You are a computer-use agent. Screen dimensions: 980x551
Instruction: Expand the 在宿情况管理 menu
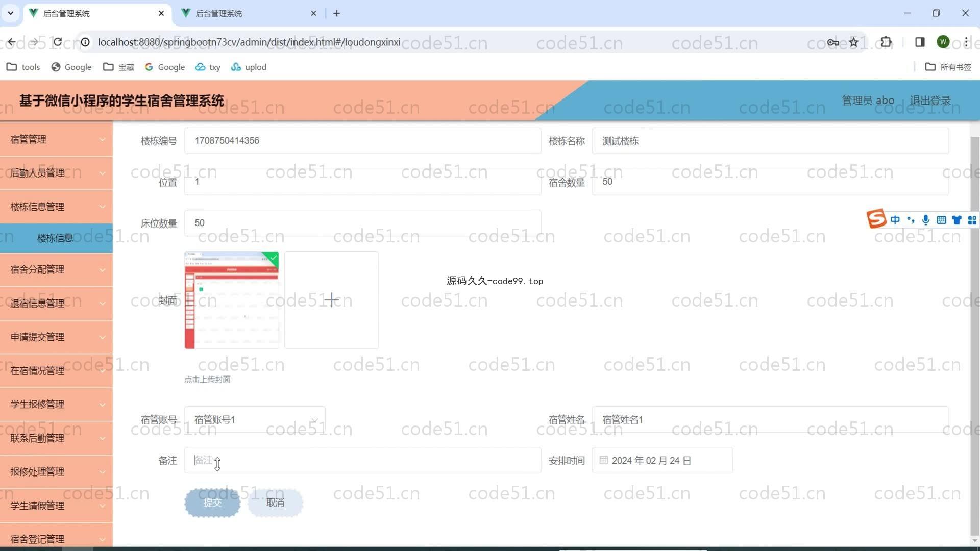click(56, 370)
